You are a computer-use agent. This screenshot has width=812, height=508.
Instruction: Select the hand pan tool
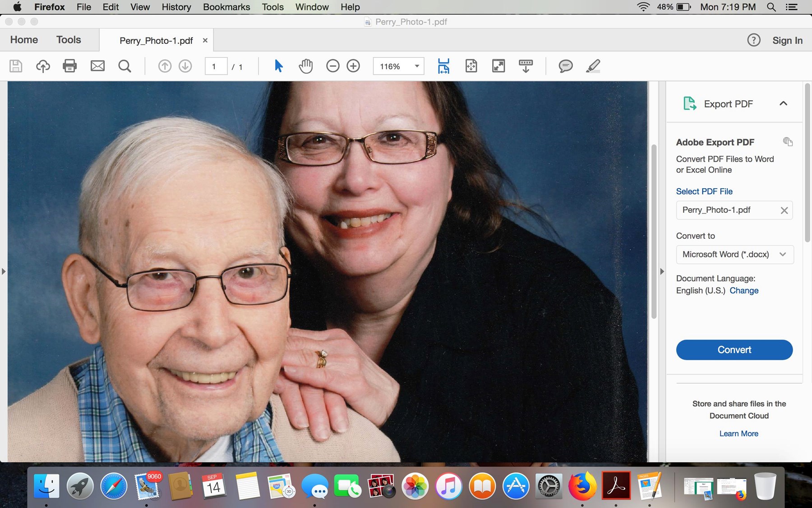pyautogui.click(x=305, y=66)
